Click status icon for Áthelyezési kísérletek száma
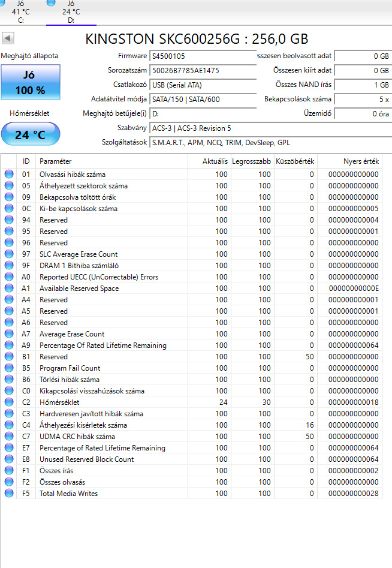392x568 pixels. click(9, 425)
